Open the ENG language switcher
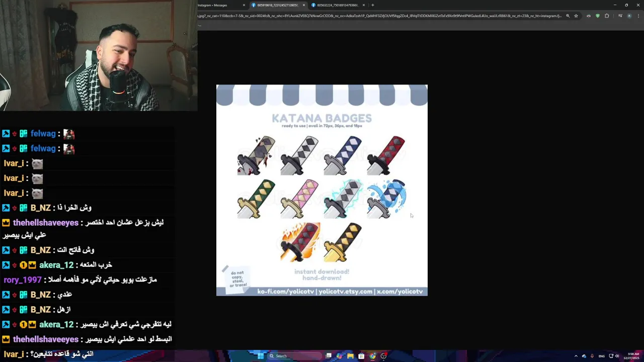 click(602, 356)
